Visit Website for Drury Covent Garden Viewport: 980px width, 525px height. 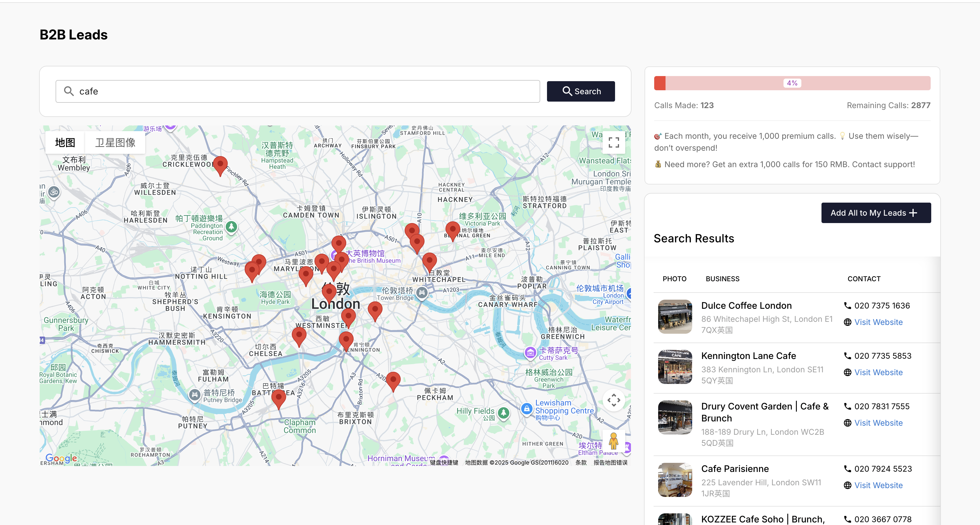(x=878, y=423)
